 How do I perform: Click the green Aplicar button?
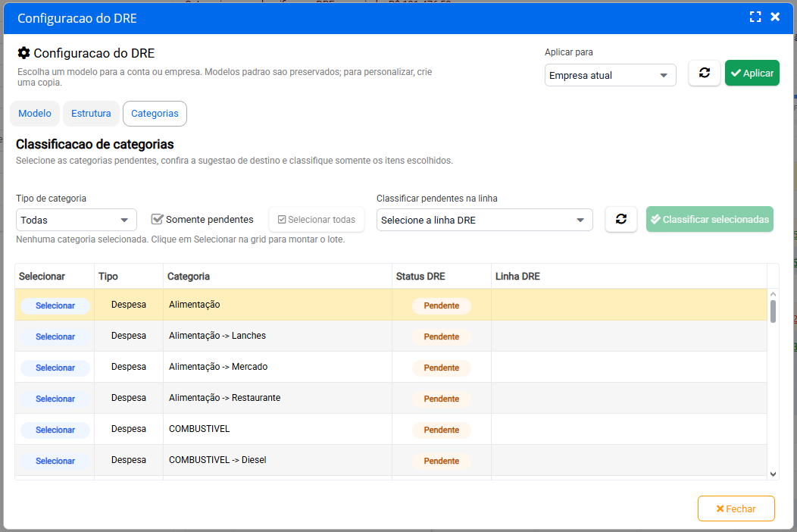[752, 73]
